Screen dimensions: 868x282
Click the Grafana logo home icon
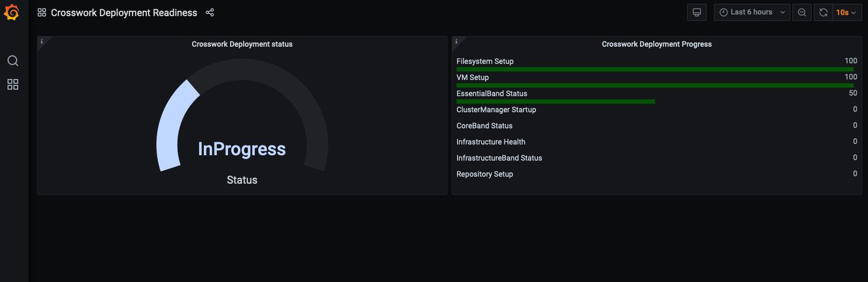point(12,12)
